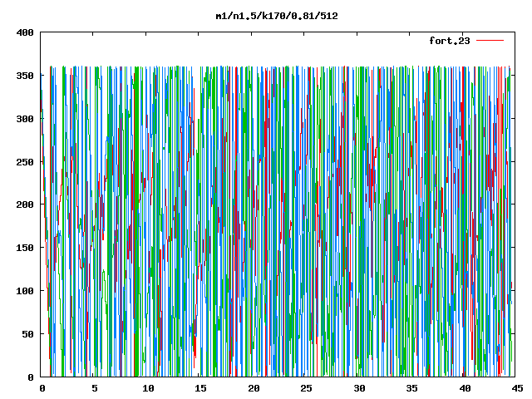Screen dimensions: 532x399
Task: Click the fort.23 legend label
Action: click(450, 41)
